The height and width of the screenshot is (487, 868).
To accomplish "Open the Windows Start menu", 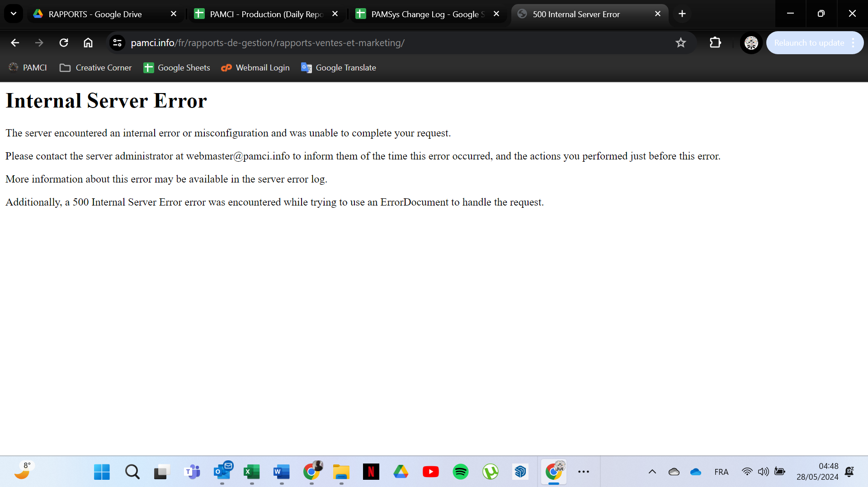I will 102,472.
